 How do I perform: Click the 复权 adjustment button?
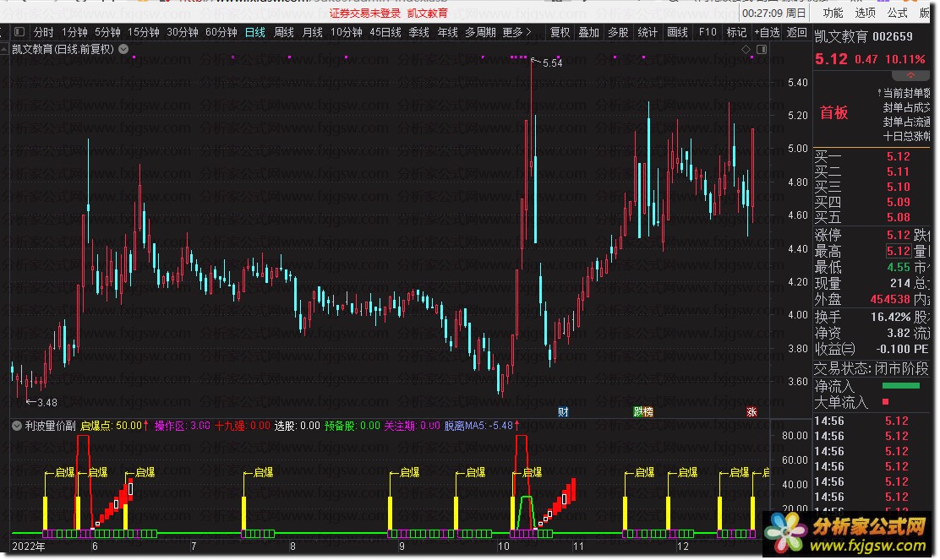560,32
